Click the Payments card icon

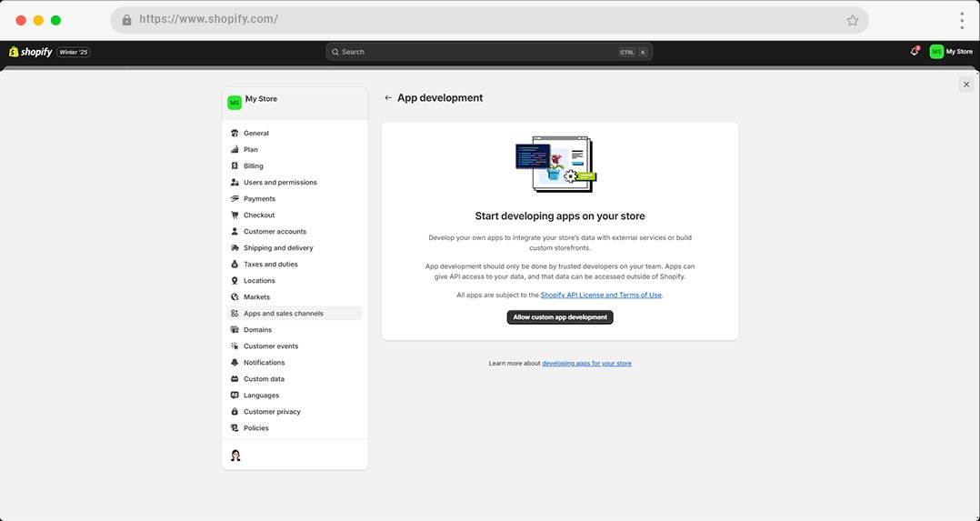pyautogui.click(x=235, y=199)
